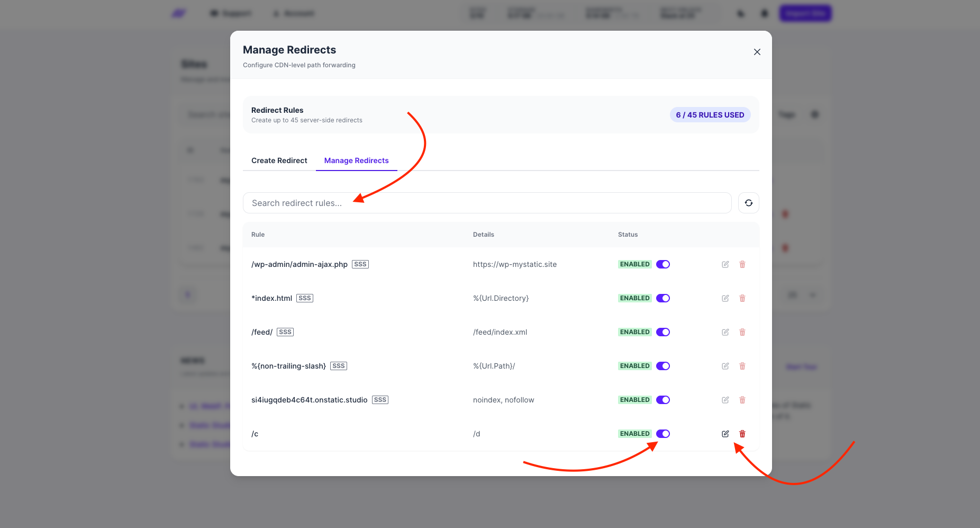Disable the /wp-admin/admin-ajax.php rule toggle
Screen dimensions: 980x528
[x=663, y=264]
